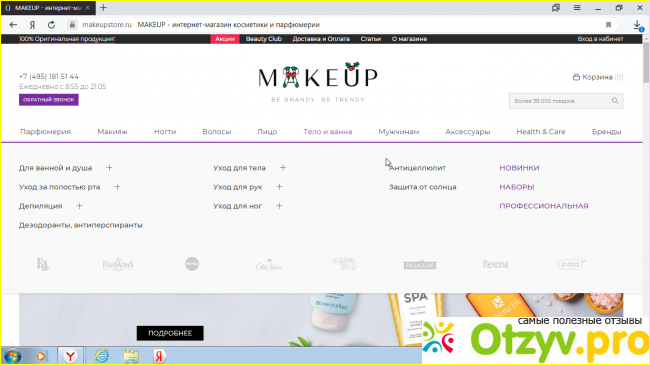Open the ПРОФЕССИОНАЛЬНАЯ link
This screenshot has height=365, width=650.
click(x=543, y=206)
